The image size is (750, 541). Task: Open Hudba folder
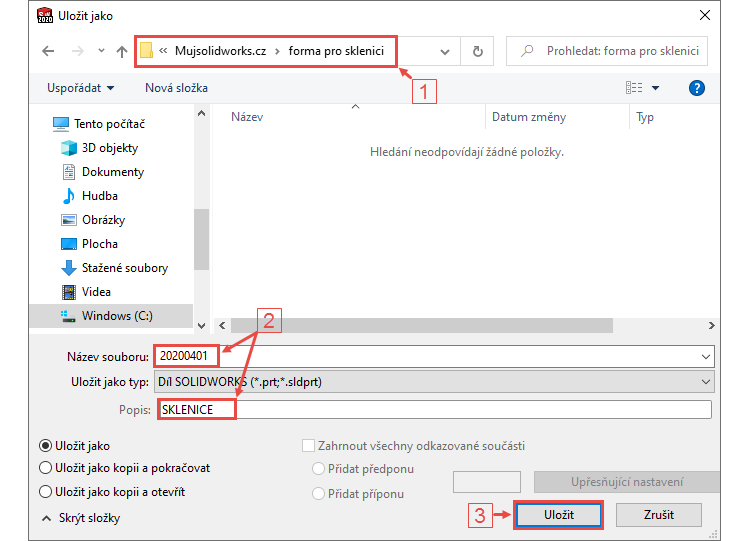point(100,196)
